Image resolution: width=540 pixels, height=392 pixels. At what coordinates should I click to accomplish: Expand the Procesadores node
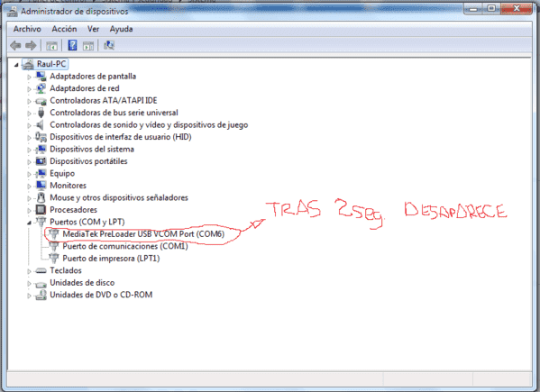29,210
